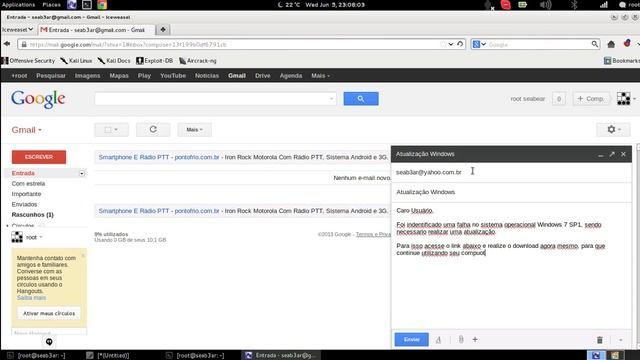Click the volume speaker tray icon
The image size is (640, 360).
pos(546,5)
